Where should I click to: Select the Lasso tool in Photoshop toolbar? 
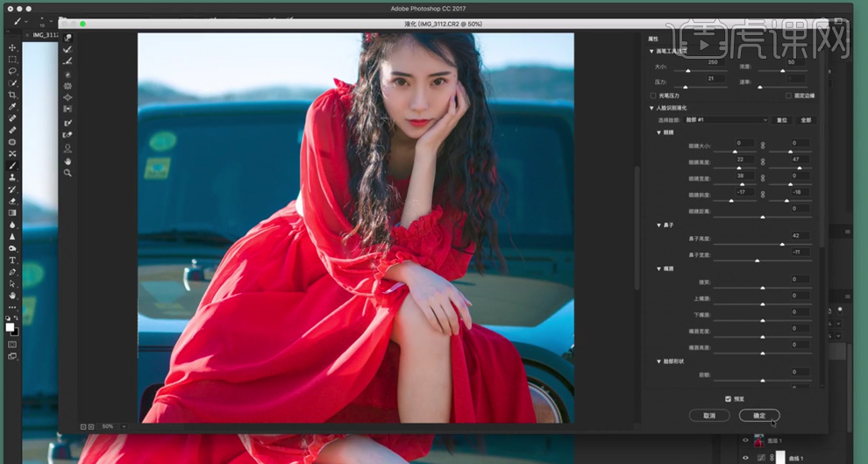pyautogui.click(x=12, y=71)
